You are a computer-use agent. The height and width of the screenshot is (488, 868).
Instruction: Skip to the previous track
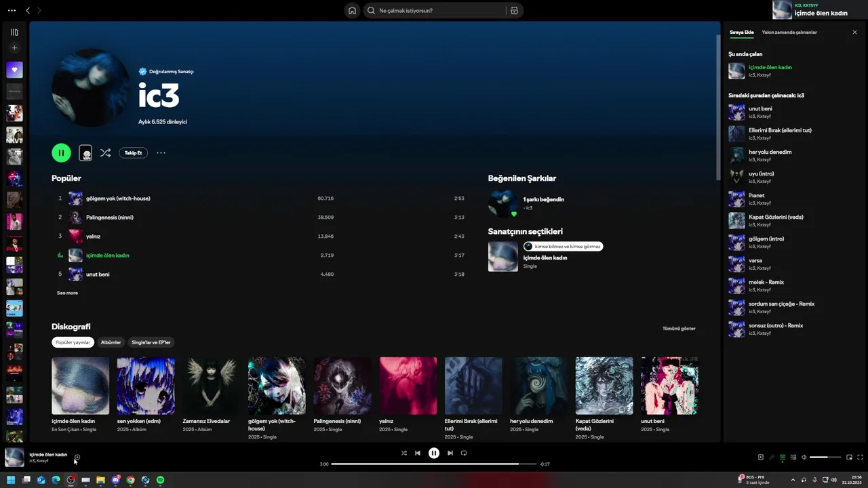click(418, 453)
